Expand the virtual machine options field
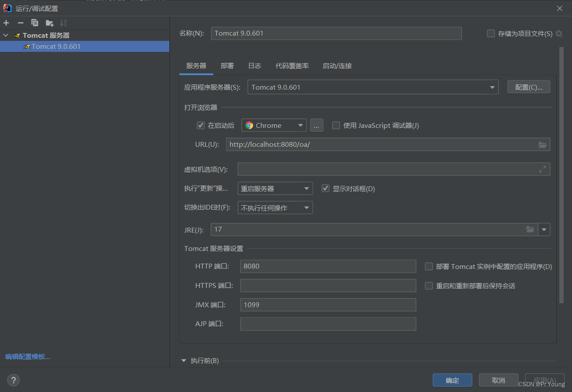Viewport: 572px width, 392px height. (543, 169)
